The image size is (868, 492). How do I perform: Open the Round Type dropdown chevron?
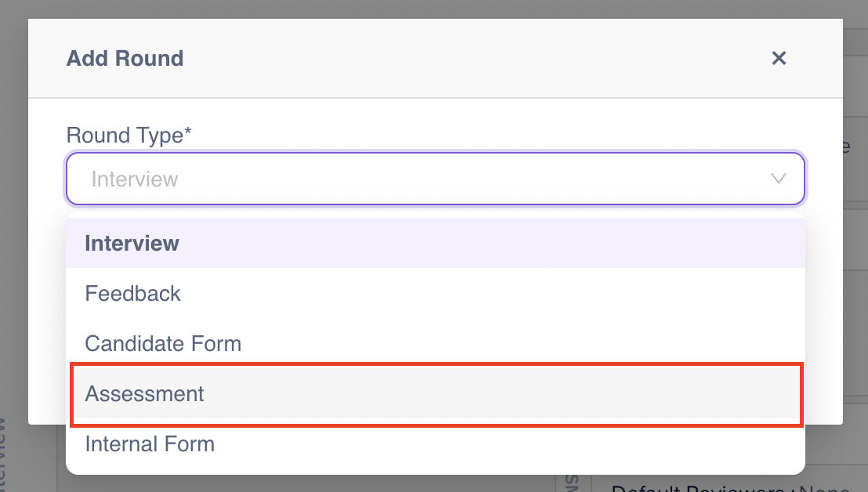(778, 179)
